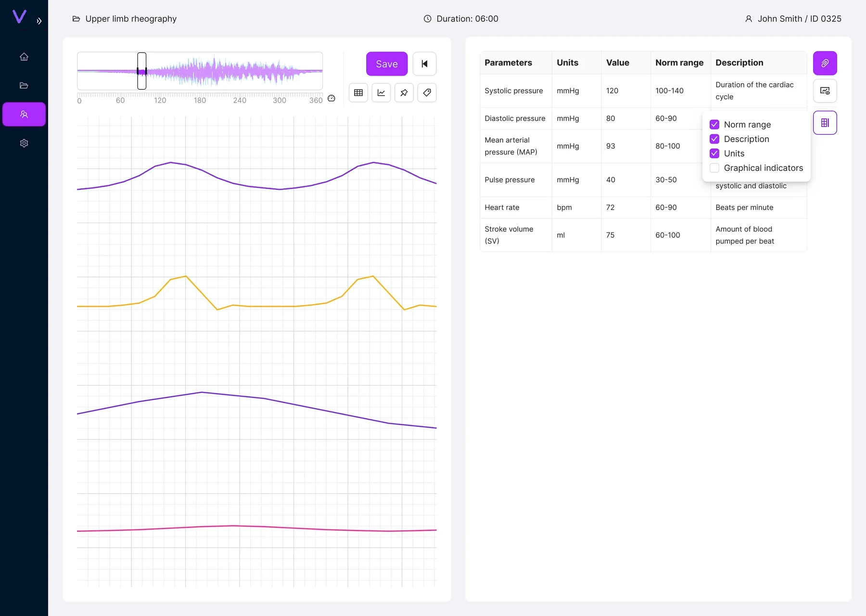
Task: Select the highlighted patient icon in the sidebar
Action: pos(24,114)
